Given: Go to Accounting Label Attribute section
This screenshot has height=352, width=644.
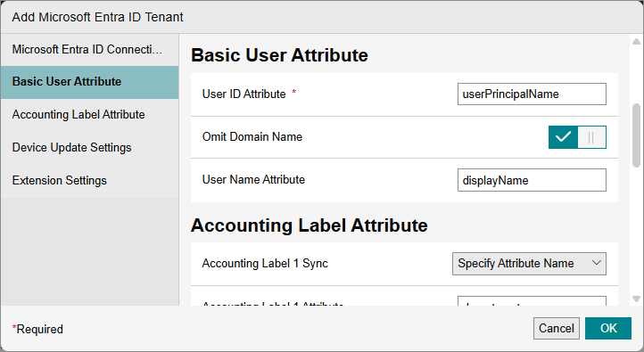Looking at the screenshot, I should (x=89, y=114).
